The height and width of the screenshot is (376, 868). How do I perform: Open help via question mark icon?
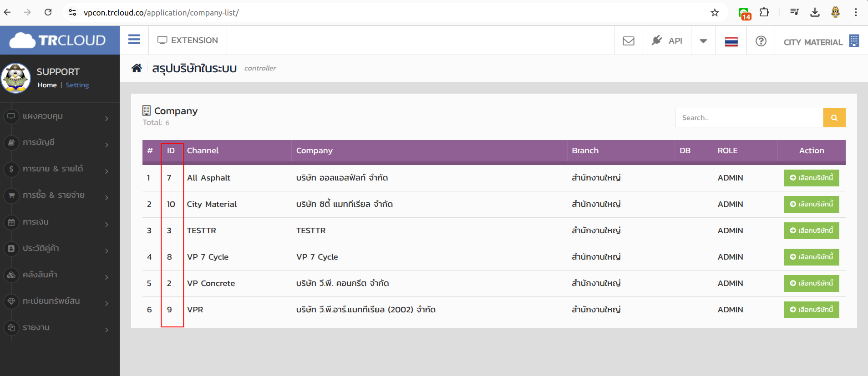[761, 41]
